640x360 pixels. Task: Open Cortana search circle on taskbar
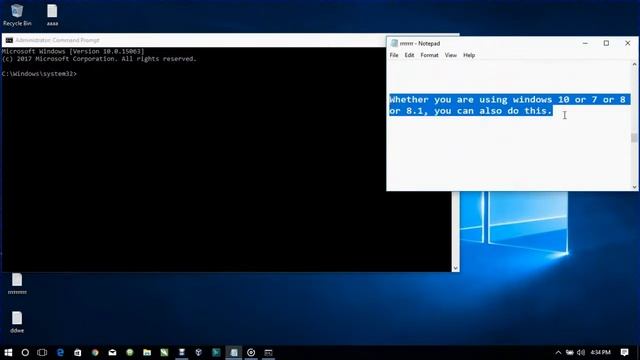pyautogui.click(x=25, y=352)
